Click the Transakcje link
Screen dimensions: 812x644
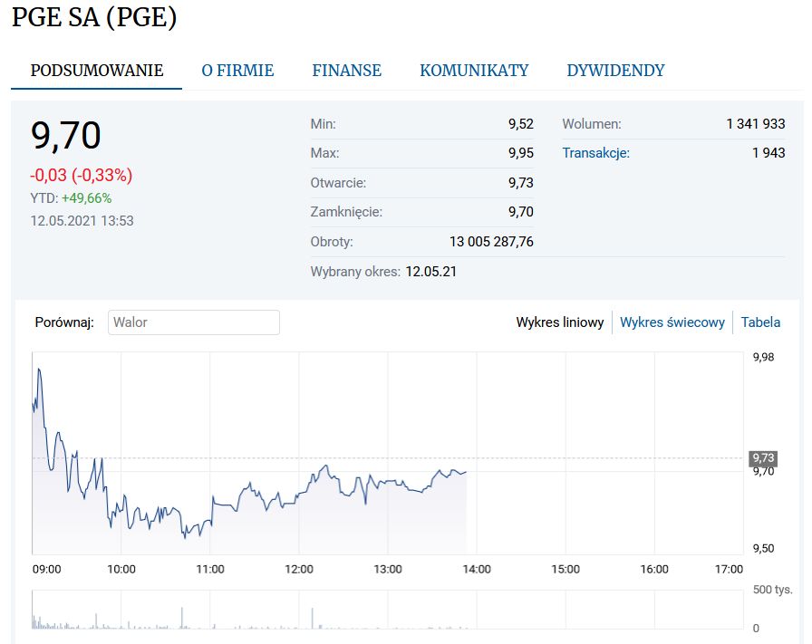[x=595, y=153]
